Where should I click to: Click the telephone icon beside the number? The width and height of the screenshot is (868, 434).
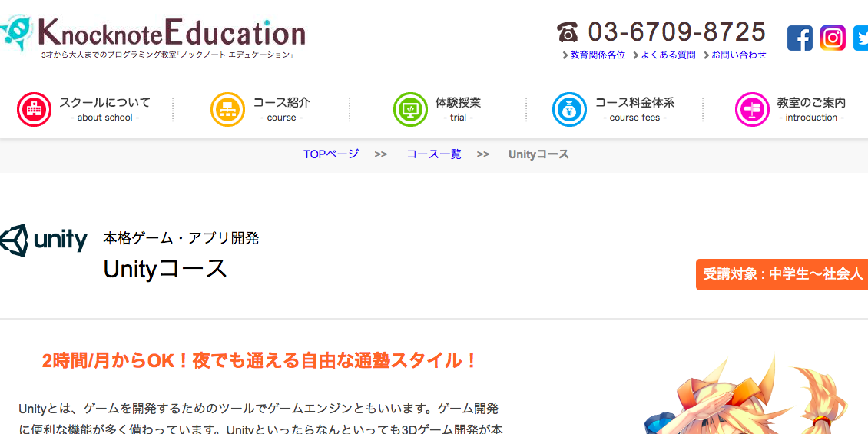(x=568, y=32)
